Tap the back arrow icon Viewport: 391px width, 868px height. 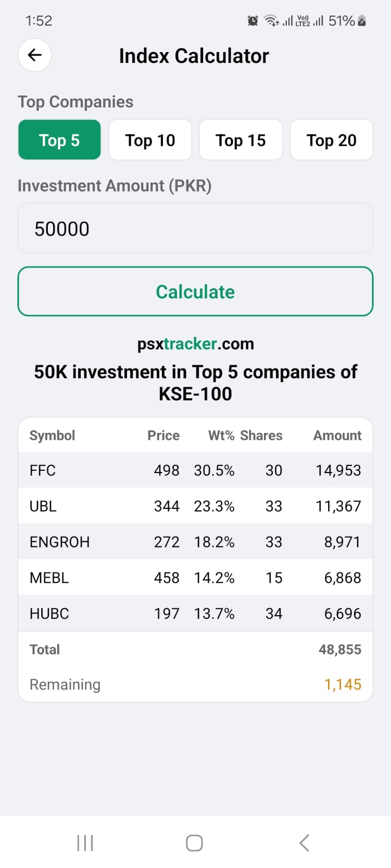(x=35, y=55)
